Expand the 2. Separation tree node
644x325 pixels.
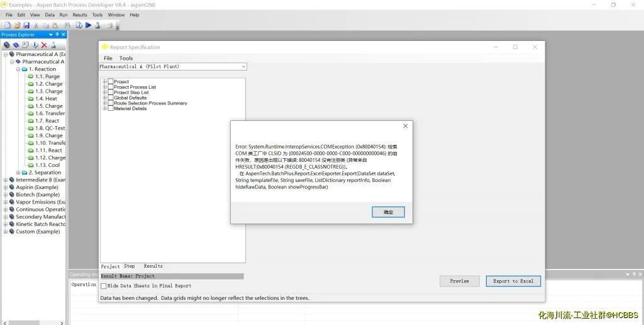coord(18,173)
